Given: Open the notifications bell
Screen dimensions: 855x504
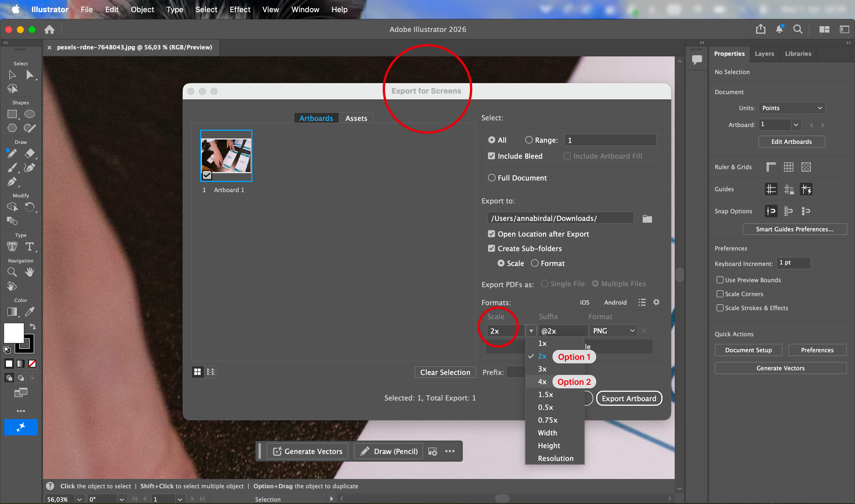Looking at the screenshot, I should pyautogui.click(x=779, y=29).
